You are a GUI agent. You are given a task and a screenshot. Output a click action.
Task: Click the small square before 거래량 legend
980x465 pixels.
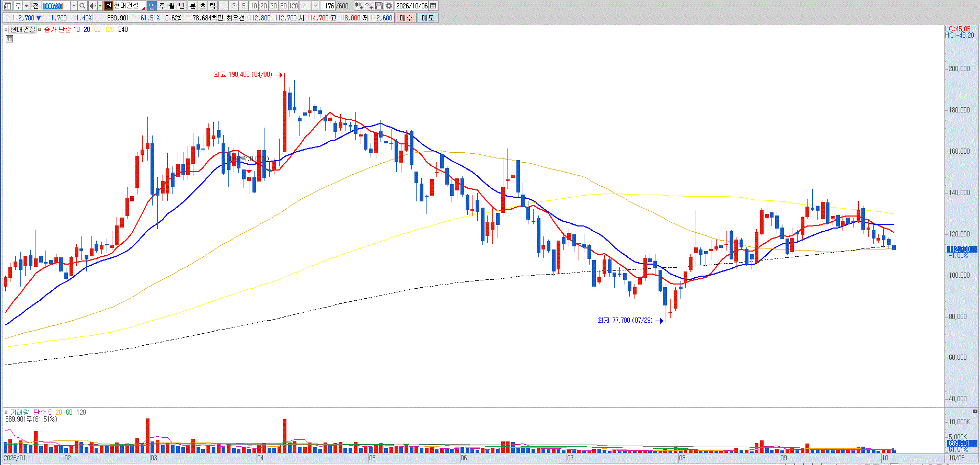click(x=7, y=413)
